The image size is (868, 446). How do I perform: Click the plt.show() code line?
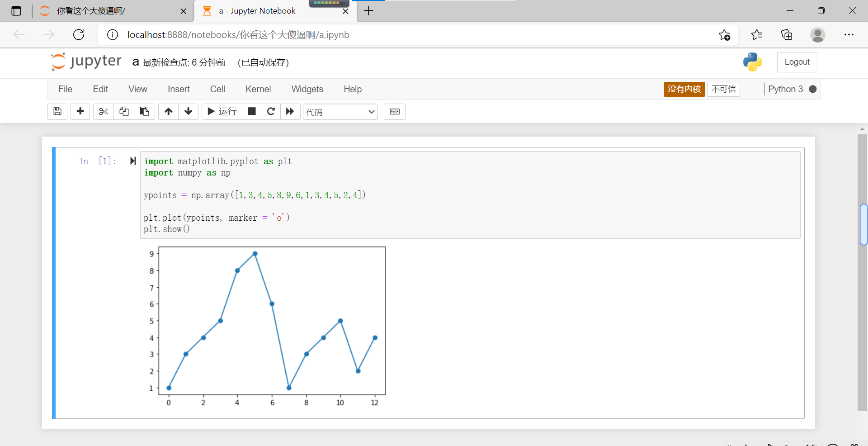[167, 229]
